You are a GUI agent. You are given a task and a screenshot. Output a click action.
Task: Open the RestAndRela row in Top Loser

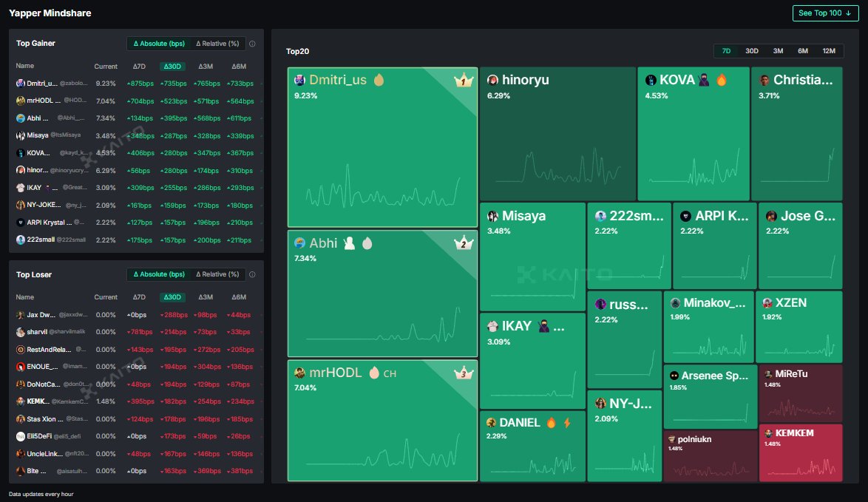(136, 349)
